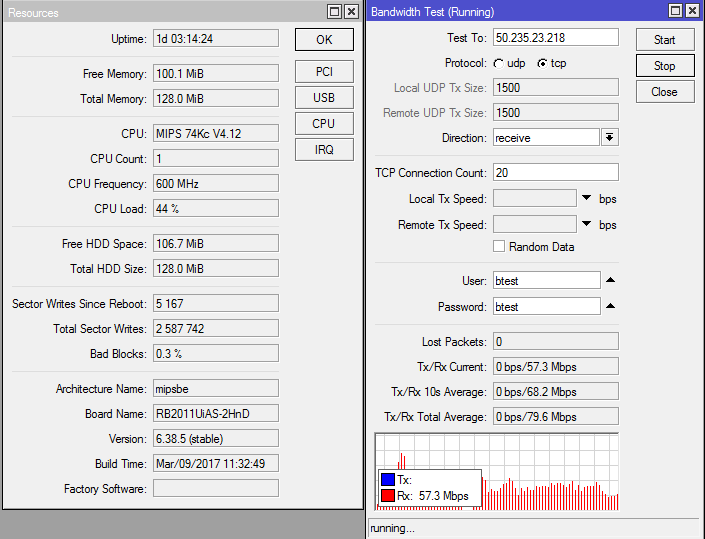
Task: Edit the Test To address field
Action: tap(556, 38)
